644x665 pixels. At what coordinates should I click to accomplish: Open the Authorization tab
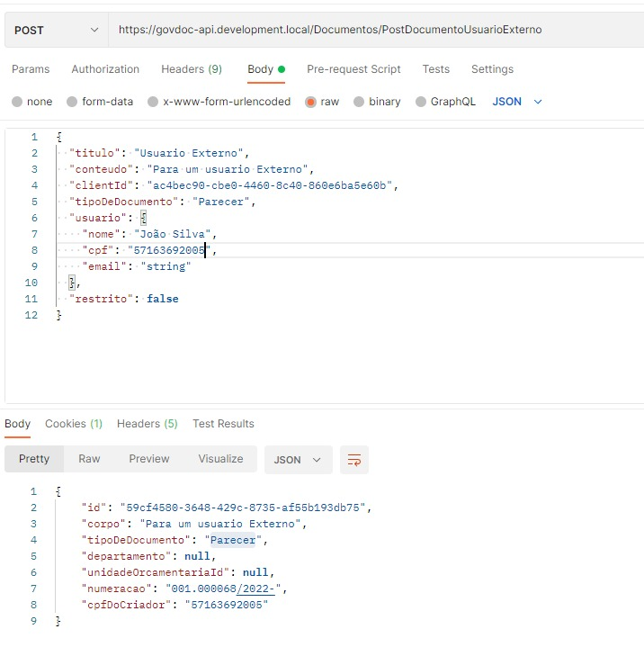click(x=105, y=69)
